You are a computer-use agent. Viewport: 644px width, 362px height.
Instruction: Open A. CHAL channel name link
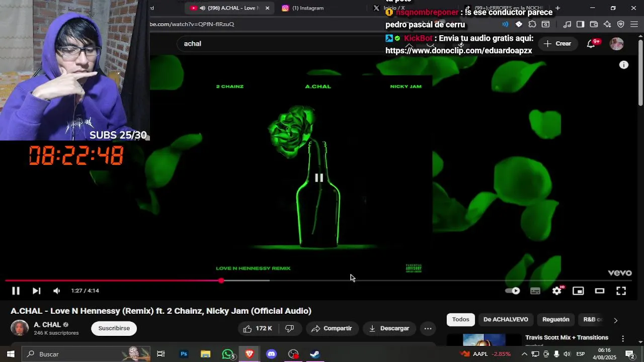[x=47, y=325]
